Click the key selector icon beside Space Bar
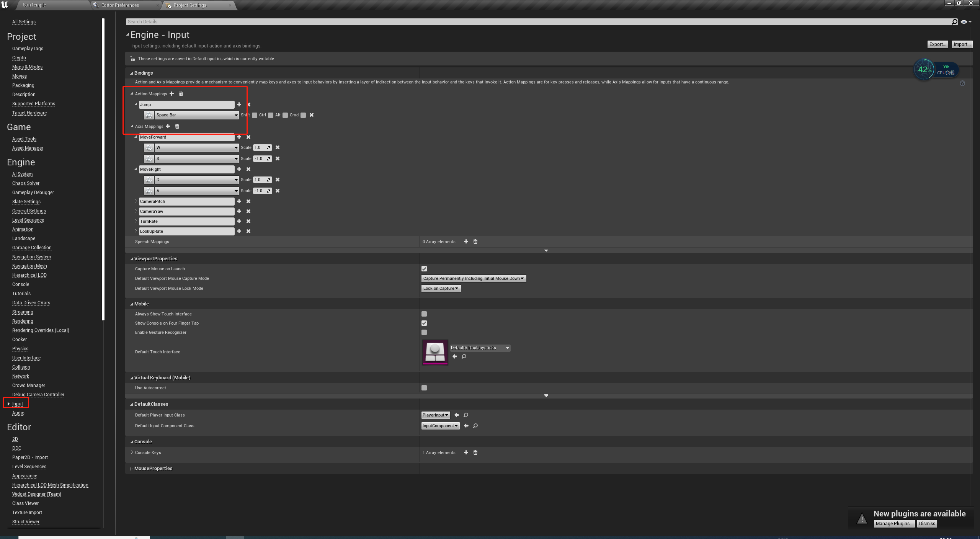Screen dimensions: 980x539 pyautogui.click(x=149, y=115)
